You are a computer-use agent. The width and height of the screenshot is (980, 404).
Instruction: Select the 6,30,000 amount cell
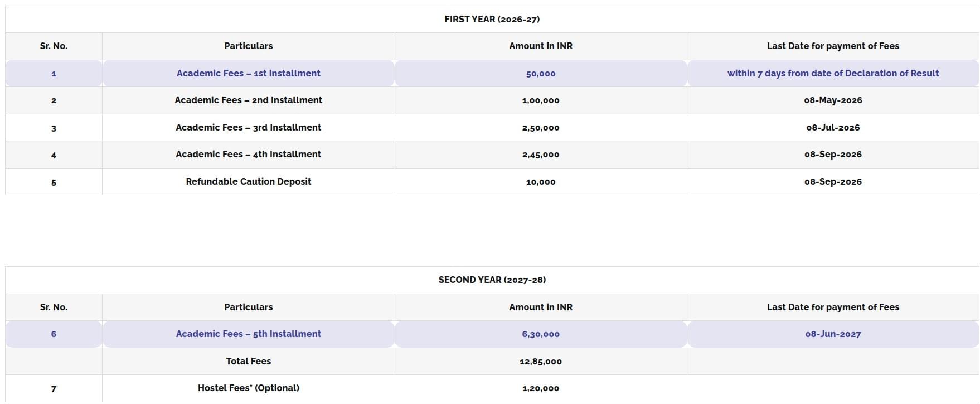pyautogui.click(x=540, y=334)
